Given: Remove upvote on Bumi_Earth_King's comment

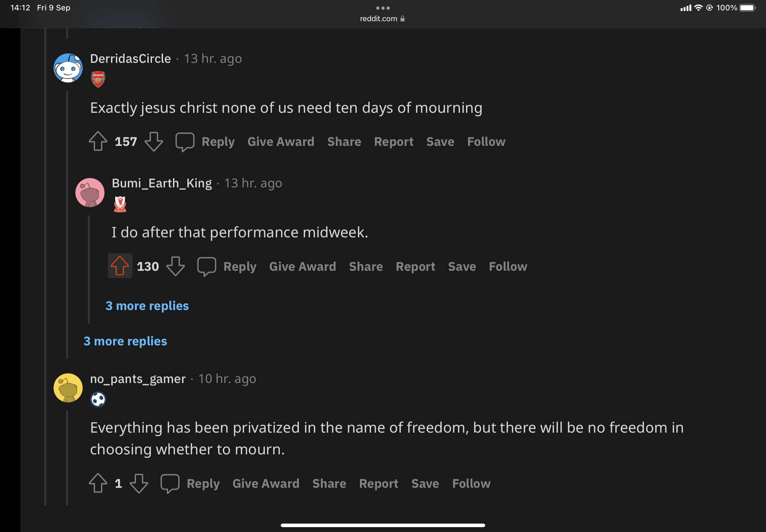Looking at the screenshot, I should click(120, 266).
